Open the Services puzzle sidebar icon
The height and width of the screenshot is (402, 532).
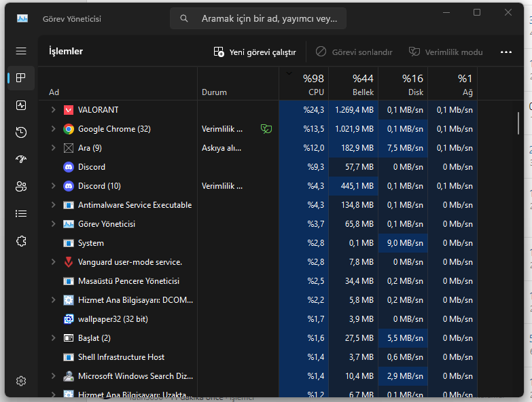point(21,241)
